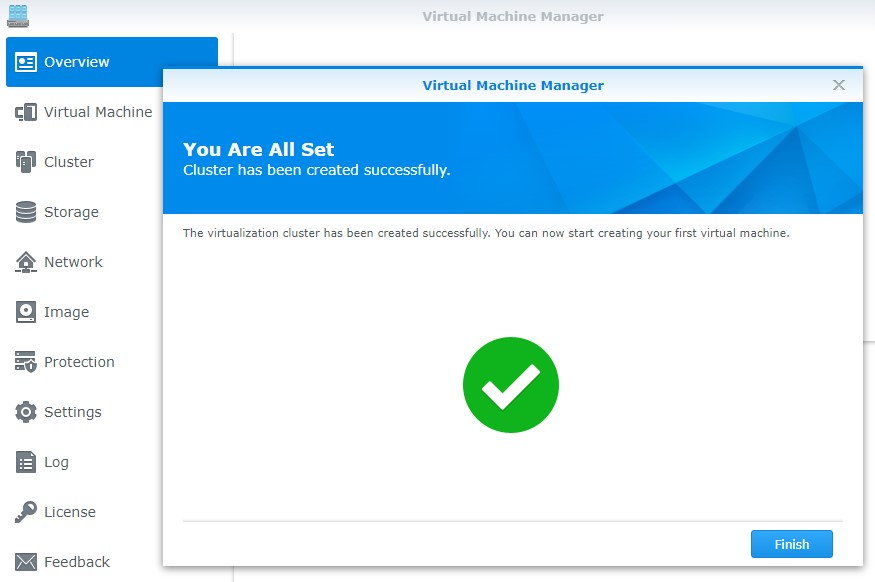Click the Finish button

pos(791,544)
